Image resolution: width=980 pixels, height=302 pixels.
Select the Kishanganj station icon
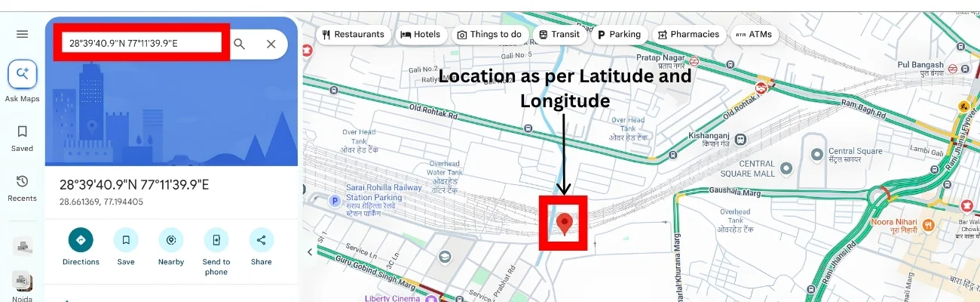[x=742, y=139]
